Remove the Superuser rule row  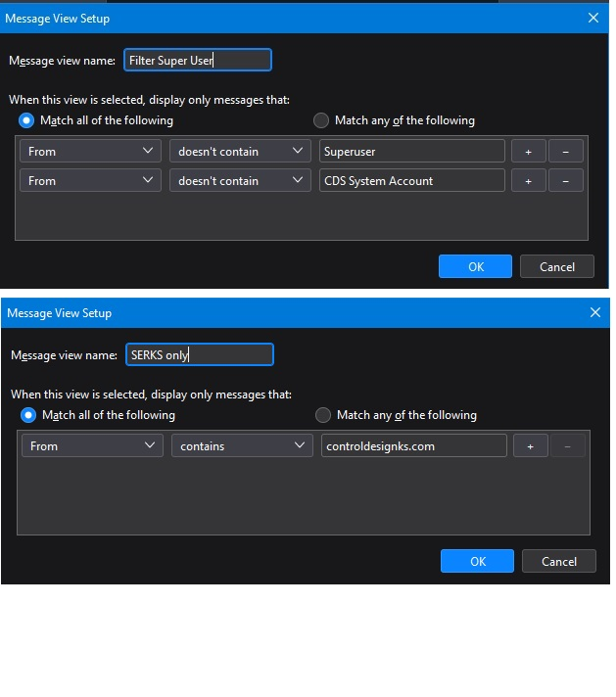point(566,151)
